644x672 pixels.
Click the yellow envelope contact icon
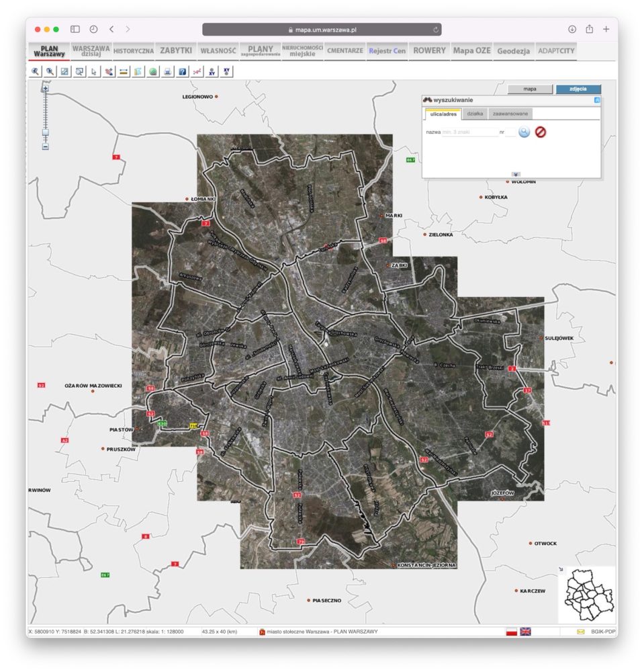pos(581,632)
